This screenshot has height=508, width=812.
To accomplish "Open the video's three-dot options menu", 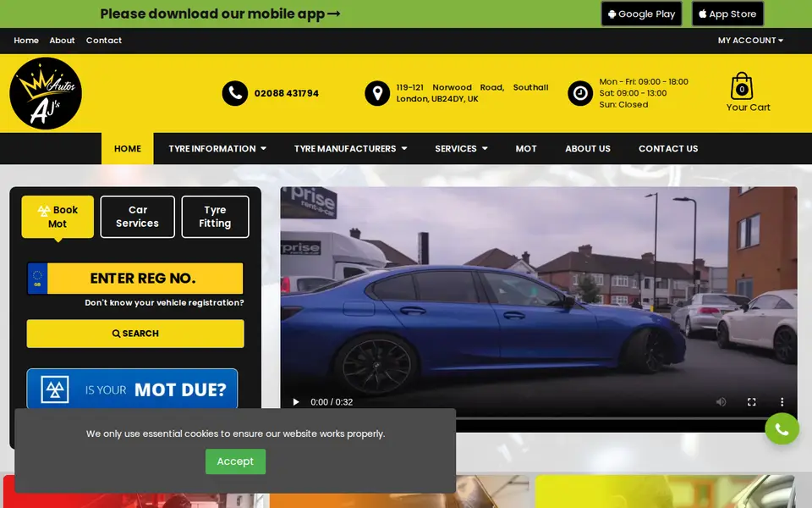I will pyautogui.click(x=782, y=401).
